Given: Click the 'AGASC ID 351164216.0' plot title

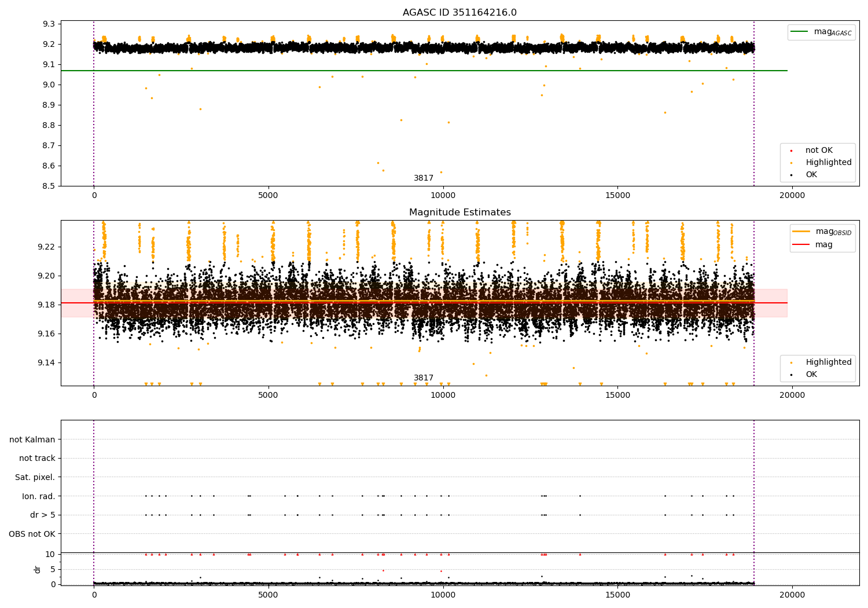Looking at the screenshot, I should point(459,13).
